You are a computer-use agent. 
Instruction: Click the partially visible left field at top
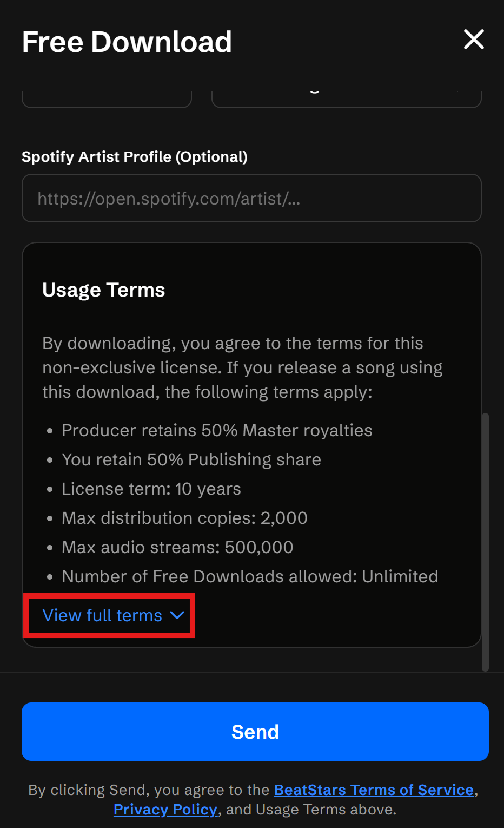click(107, 100)
